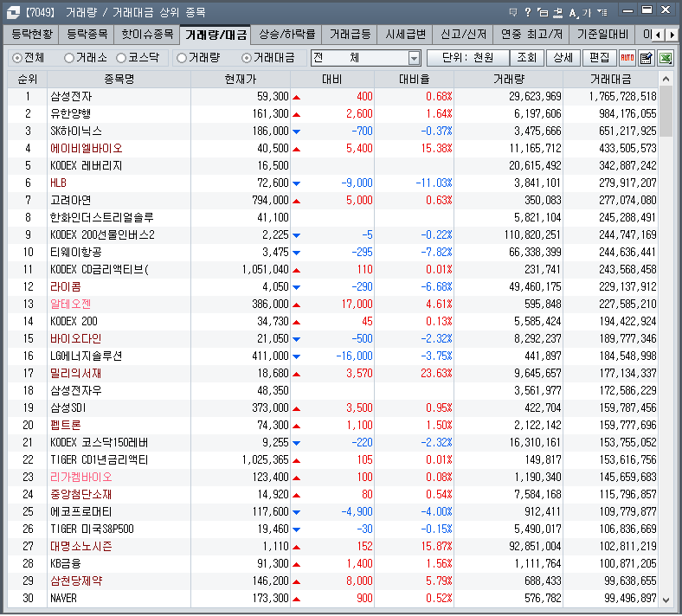This screenshot has width=682, height=616.
Task: Select stock 유한양행
Action: click(x=70, y=114)
